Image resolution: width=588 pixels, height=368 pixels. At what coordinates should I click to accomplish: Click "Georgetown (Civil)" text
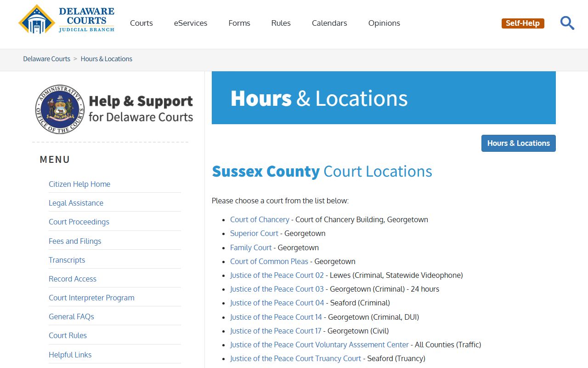coord(358,331)
